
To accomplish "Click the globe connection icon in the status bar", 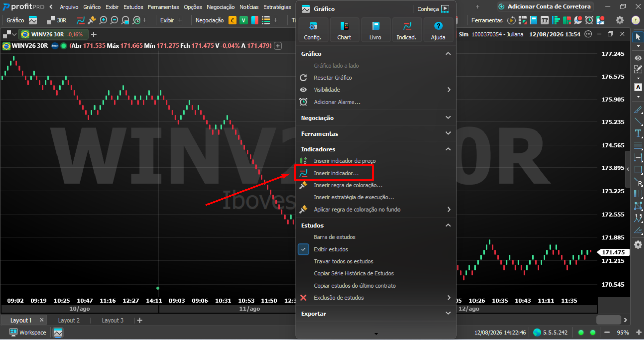I will tap(537, 332).
